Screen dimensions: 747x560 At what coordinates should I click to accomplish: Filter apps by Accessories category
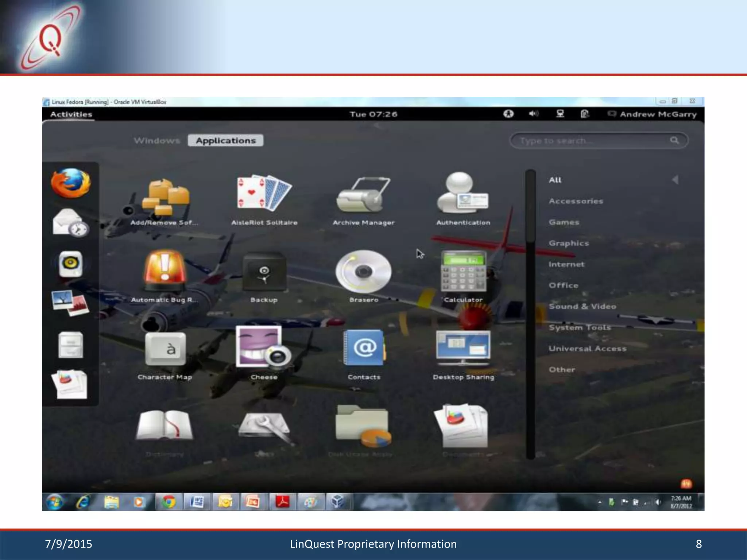point(576,201)
